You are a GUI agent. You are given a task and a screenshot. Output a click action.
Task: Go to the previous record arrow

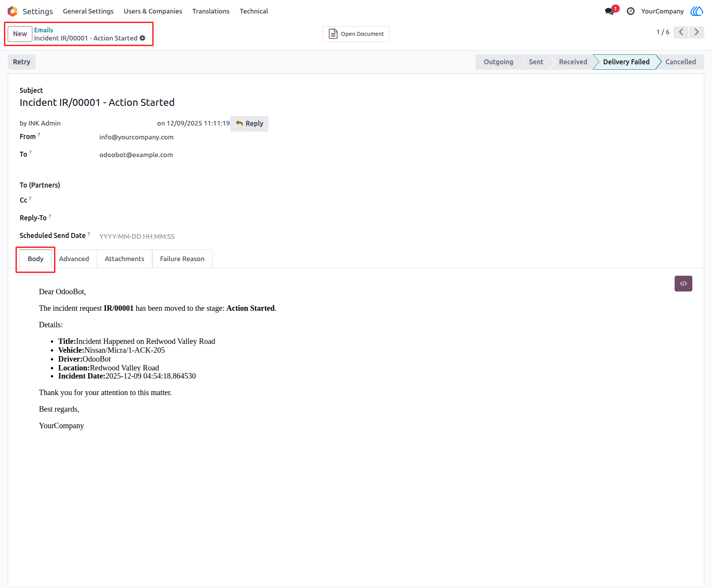(x=681, y=32)
